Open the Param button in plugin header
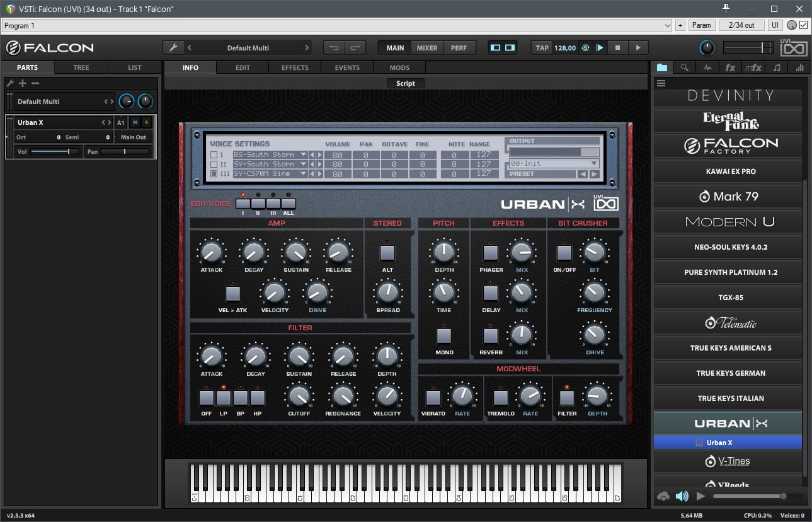Screen dimensions: 812x522 (x=701, y=25)
